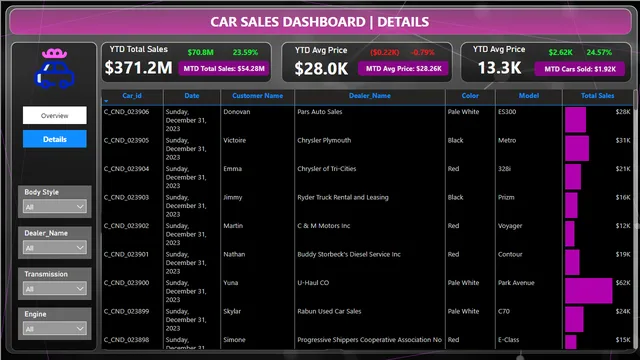
Task: Select row C_CND_023905
Action: click(367, 149)
